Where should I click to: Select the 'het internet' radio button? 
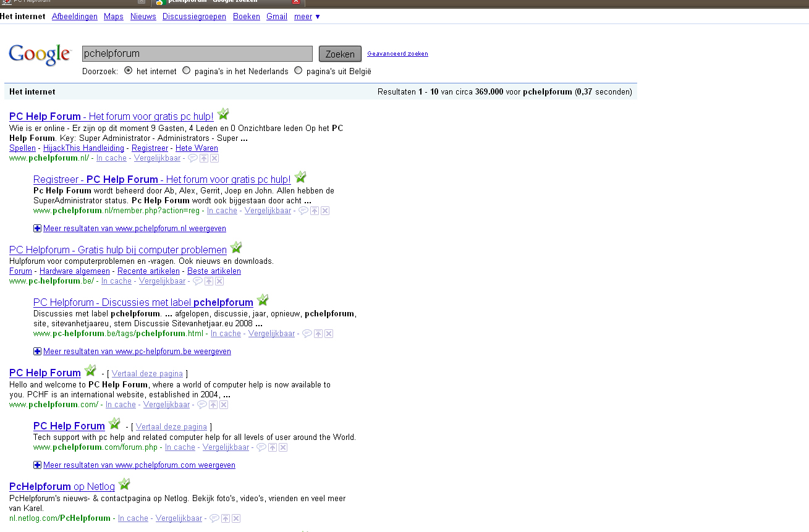point(128,70)
